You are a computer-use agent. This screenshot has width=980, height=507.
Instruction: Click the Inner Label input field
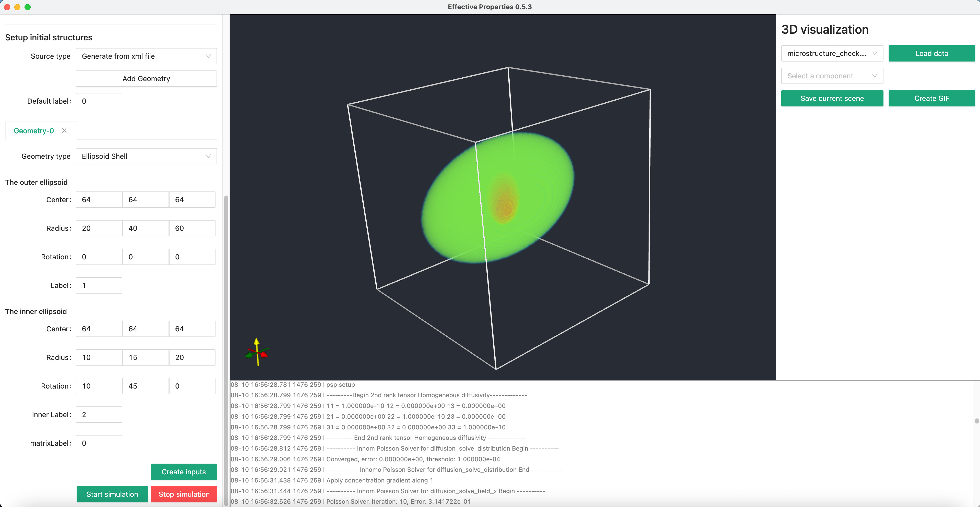(x=99, y=415)
